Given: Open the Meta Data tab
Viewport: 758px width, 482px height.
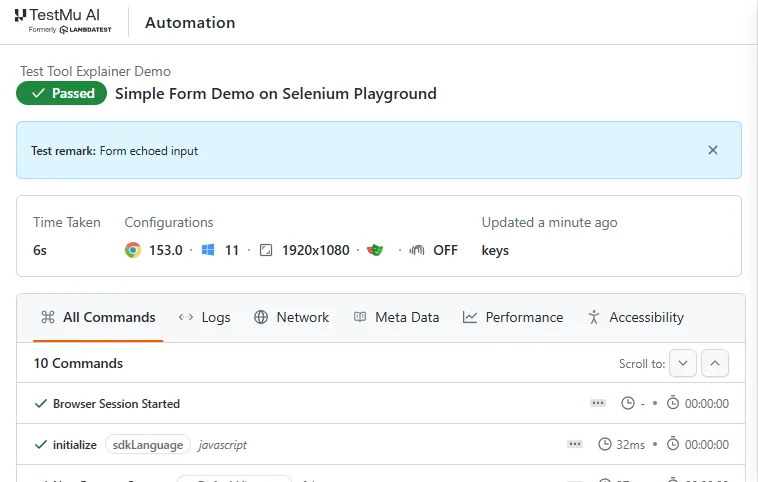Looking at the screenshot, I should tap(396, 317).
